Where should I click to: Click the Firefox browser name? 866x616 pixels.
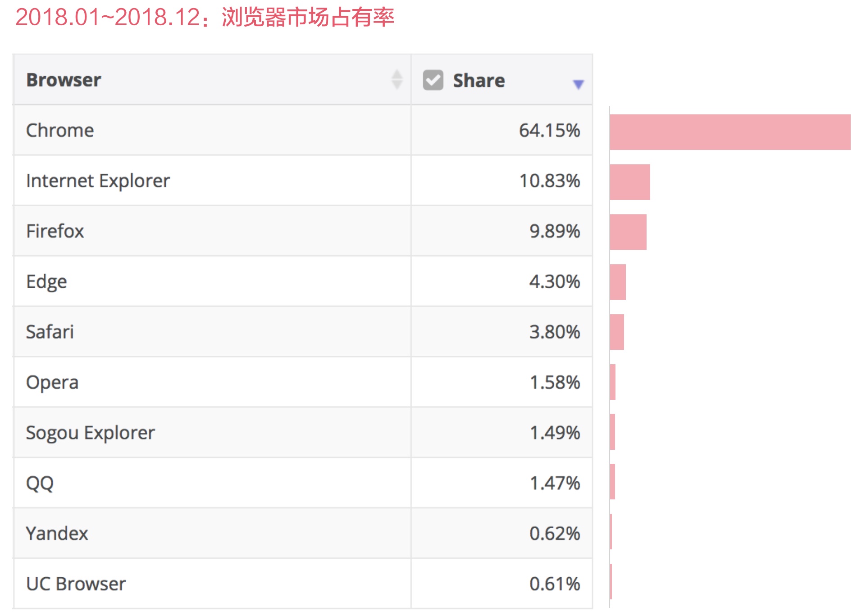(x=55, y=231)
